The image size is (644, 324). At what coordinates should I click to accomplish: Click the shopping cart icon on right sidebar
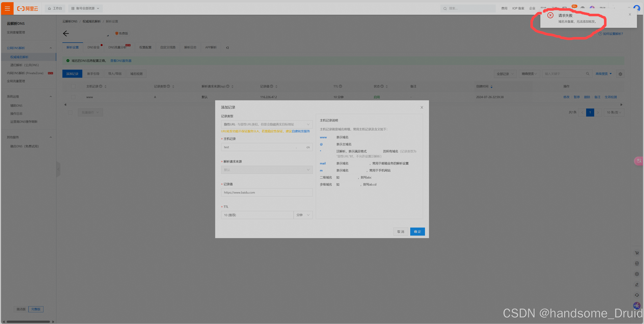pyautogui.click(x=637, y=253)
